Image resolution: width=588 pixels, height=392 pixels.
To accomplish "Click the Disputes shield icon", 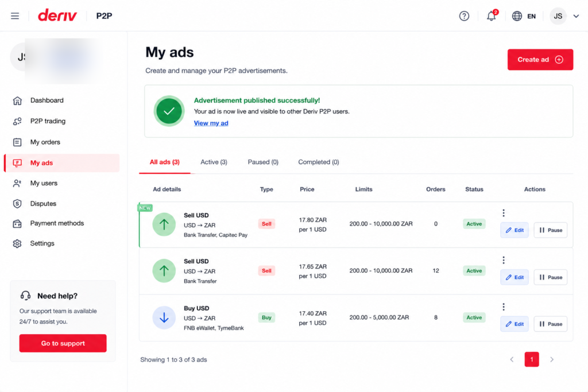I will pyautogui.click(x=17, y=204).
